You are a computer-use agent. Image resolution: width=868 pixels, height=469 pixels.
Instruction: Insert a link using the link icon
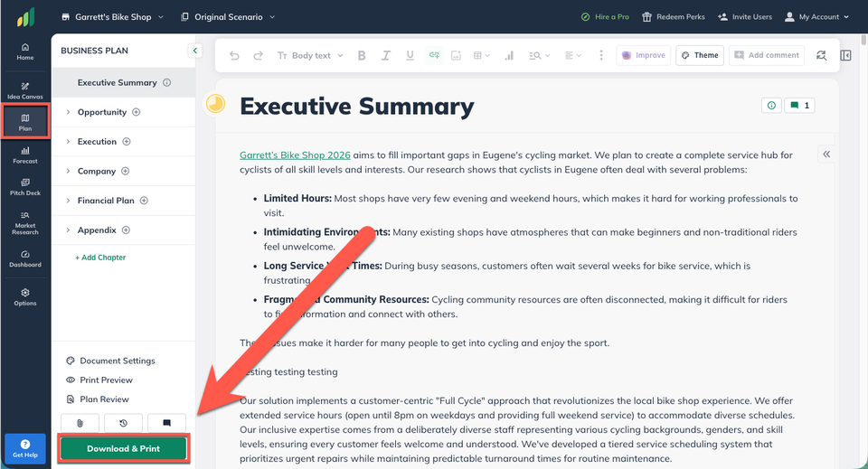coord(434,55)
